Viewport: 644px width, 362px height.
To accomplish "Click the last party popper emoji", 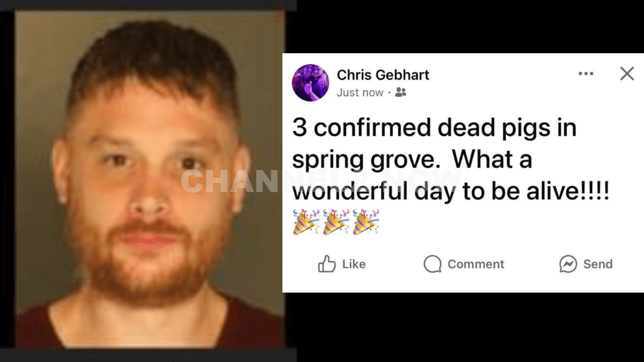I will [x=366, y=222].
